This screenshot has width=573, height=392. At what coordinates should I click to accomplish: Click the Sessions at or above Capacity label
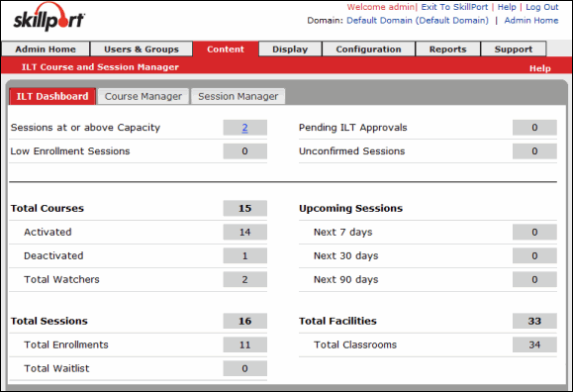click(x=85, y=128)
